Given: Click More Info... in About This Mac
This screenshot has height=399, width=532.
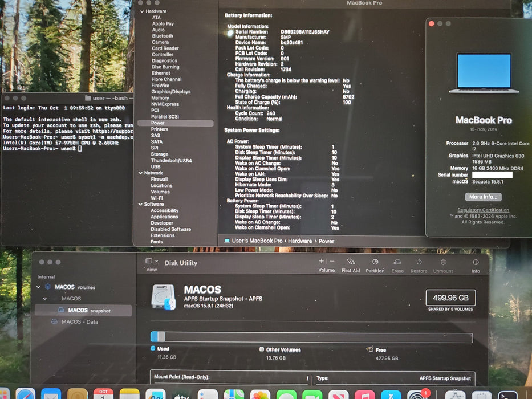Looking at the screenshot, I should pyautogui.click(x=483, y=197).
